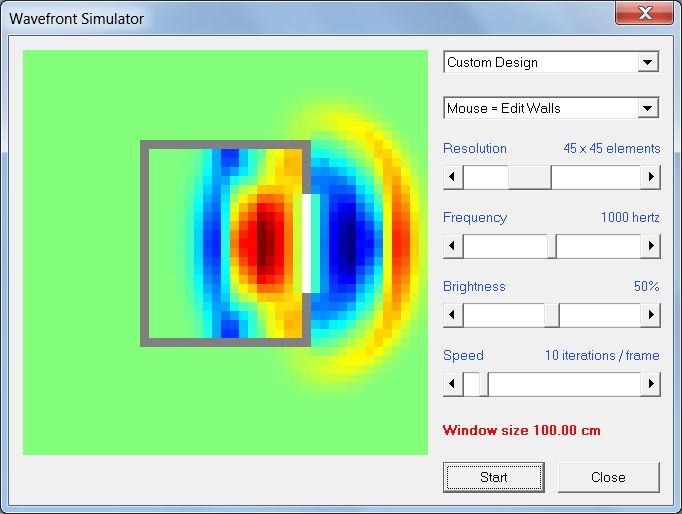Increase Speed with the right arrow
This screenshot has width=682, height=514.
[651, 384]
